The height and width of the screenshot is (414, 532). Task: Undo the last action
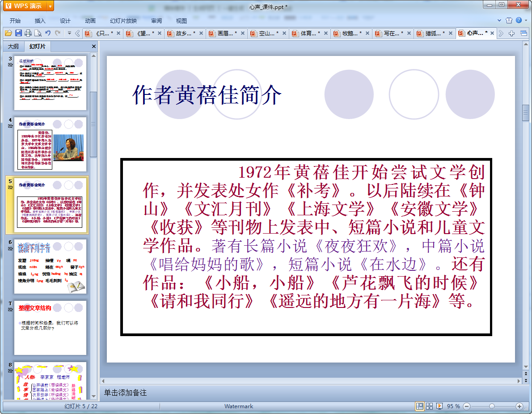pyautogui.click(x=48, y=33)
